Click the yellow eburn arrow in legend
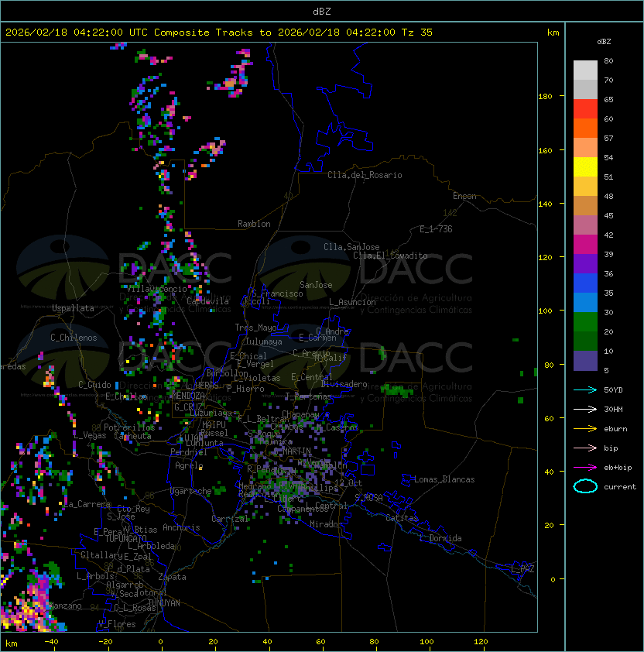 tap(585, 429)
